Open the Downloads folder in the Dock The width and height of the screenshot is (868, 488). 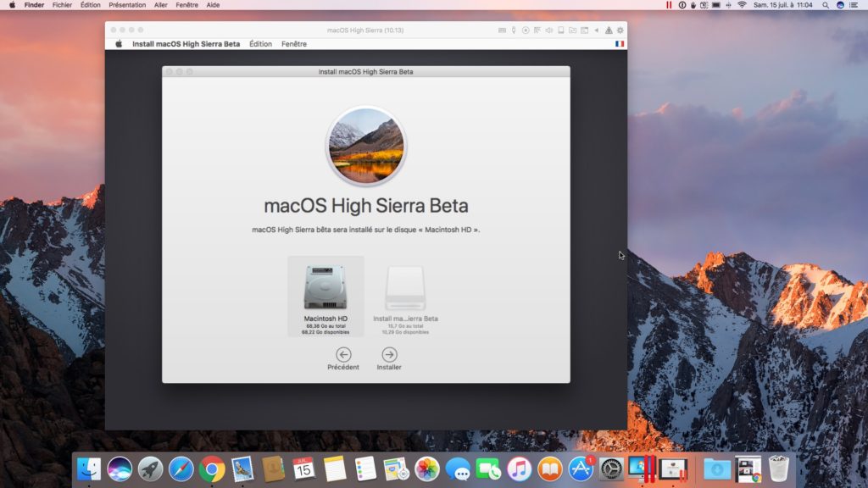tap(717, 469)
